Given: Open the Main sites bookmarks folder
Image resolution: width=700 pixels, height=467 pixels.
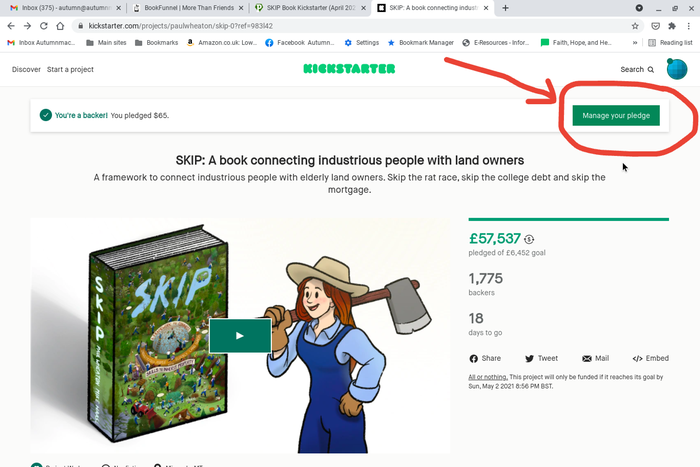Looking at the screenshot, I should (113, 43).
